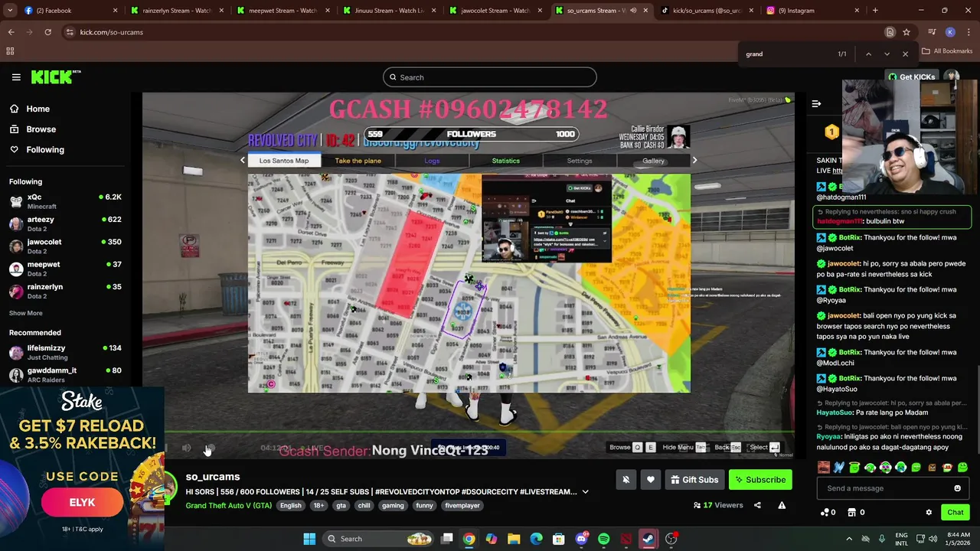
Task: Open the profile avatar menu
Action: click(x=952, y=77)
